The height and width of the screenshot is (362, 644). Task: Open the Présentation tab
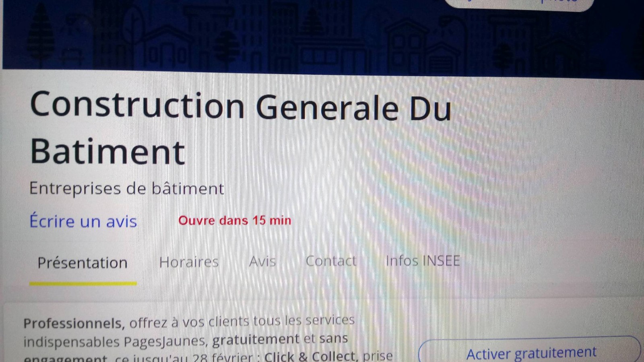(x=83, y=263)
